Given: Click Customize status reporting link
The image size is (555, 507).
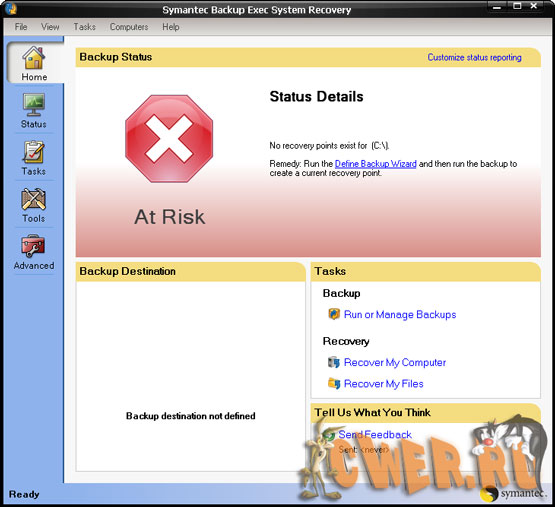Looking at the screenshot, I should coord(474,57).
